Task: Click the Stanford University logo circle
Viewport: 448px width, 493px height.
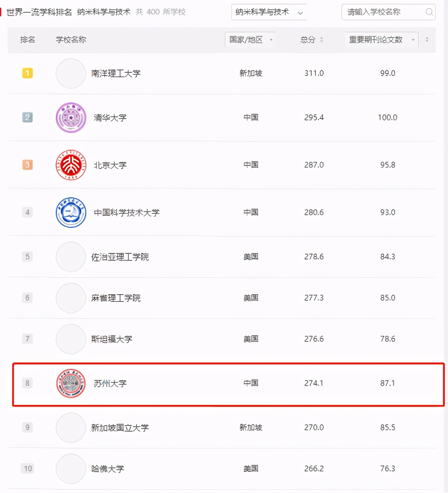Action: tap(71, 339)
